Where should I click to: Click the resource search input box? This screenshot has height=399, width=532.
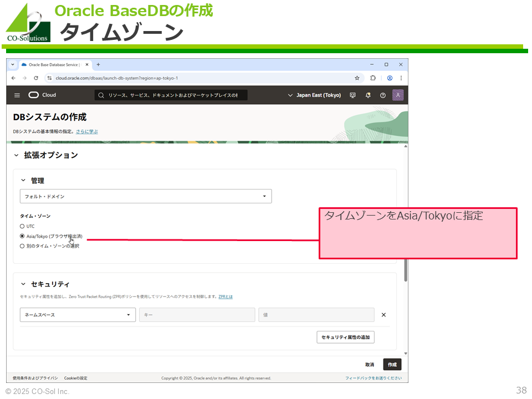[x=171, y=95]
